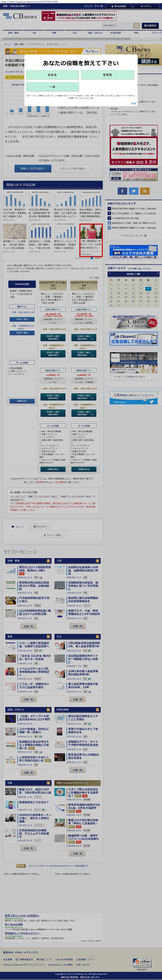
Task: Click ログイン button in top bar
Action: click(146, 6)
